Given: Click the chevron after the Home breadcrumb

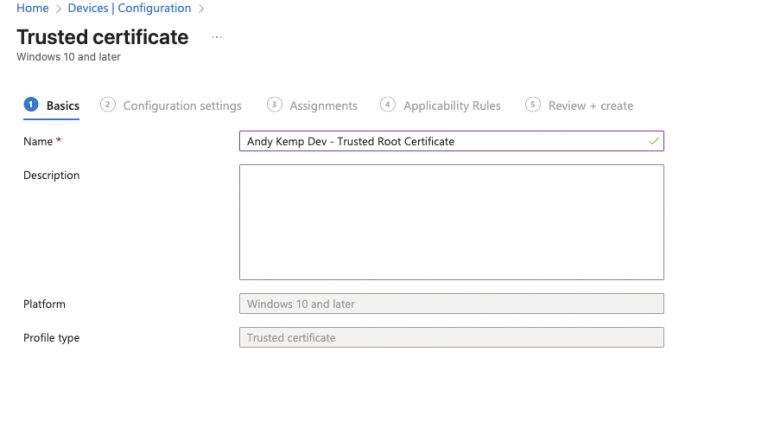Looking at the screenshot, I should (56, 9).
